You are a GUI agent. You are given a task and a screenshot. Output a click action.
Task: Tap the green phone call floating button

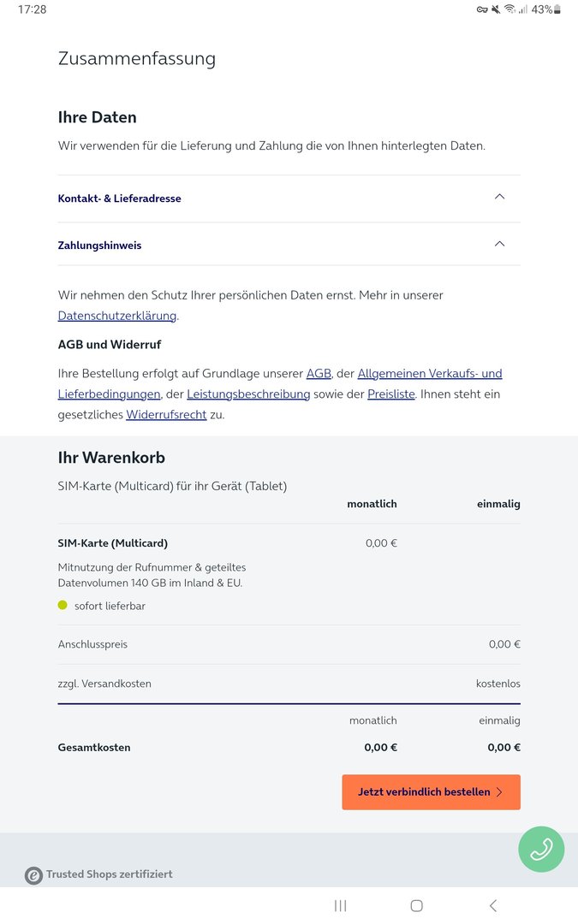(x=541, y=849)
